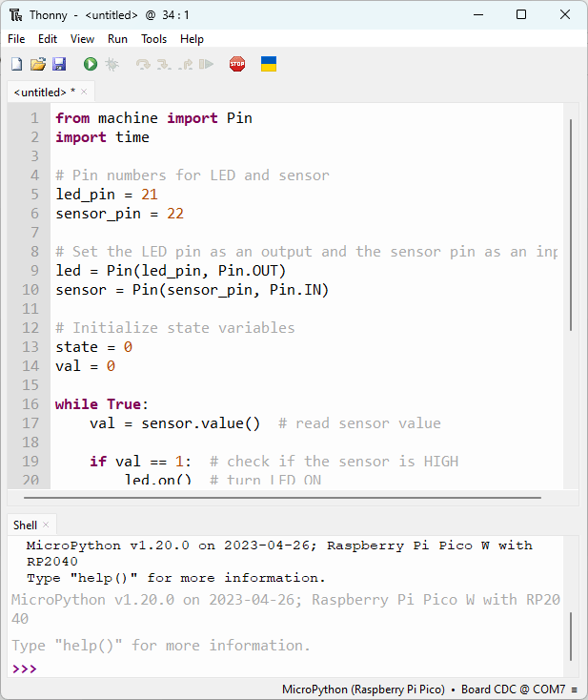Save the script with the floppy disk icon

coord(59,64)
